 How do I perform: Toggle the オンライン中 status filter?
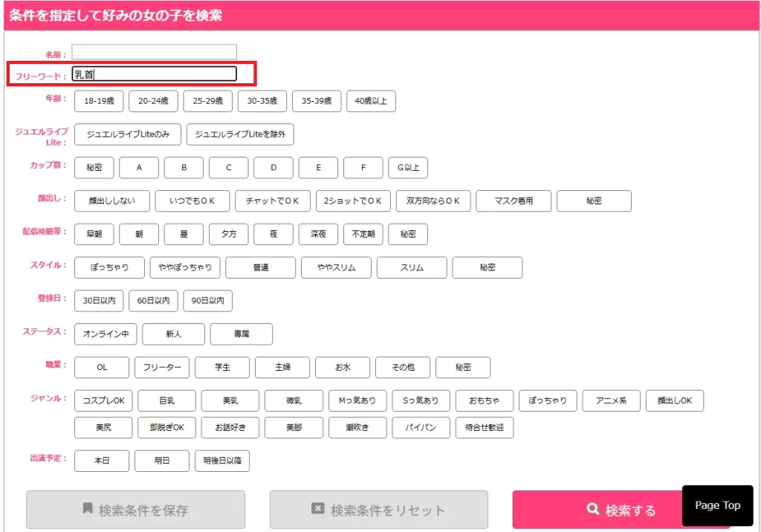click(106, 334)
